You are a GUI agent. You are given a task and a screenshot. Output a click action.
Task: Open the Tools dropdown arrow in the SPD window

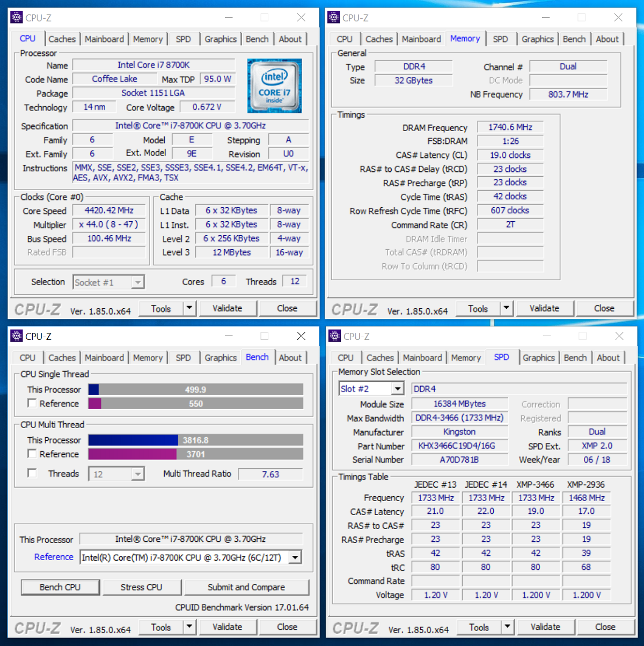pyautogui.click(x=507, y=627)
